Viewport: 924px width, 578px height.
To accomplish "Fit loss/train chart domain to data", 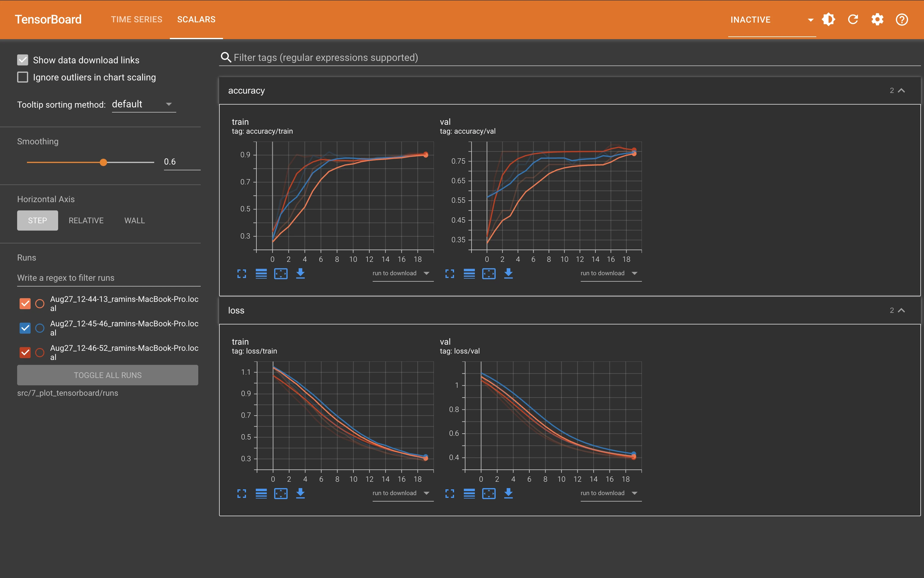I will (281, 494).
